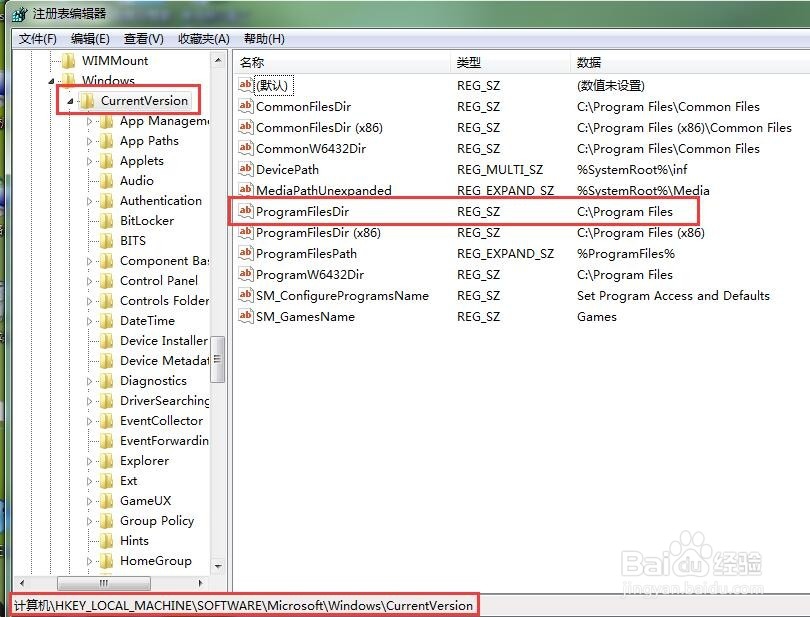The width and height of the screenshot is (810, 617).
Task: Click the DevicePath value icon
Action: point(245,168)
